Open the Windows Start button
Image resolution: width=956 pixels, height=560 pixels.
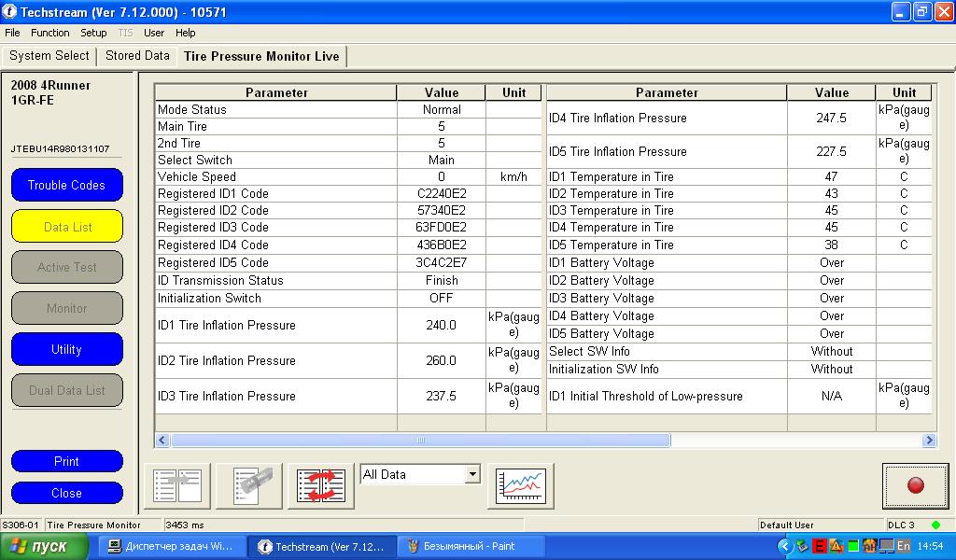tap(39, 546)
